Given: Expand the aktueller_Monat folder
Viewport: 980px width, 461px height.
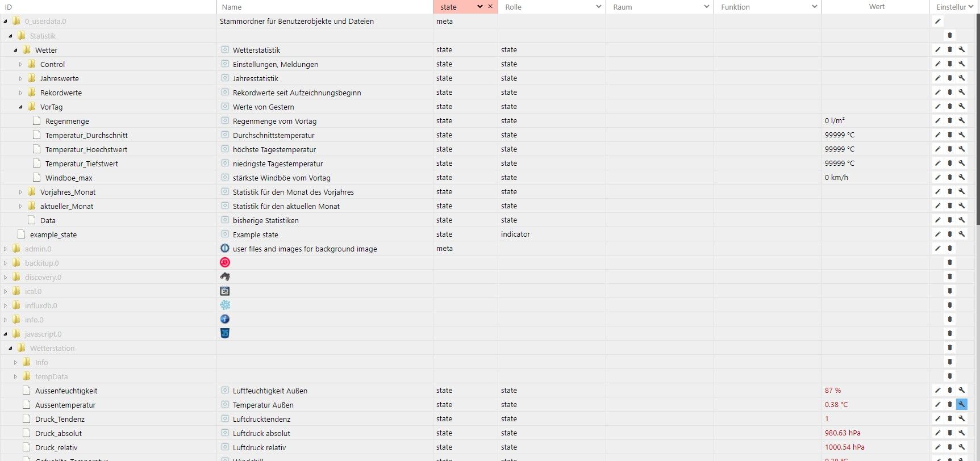Looking at the screenshot, I should 21,206.
